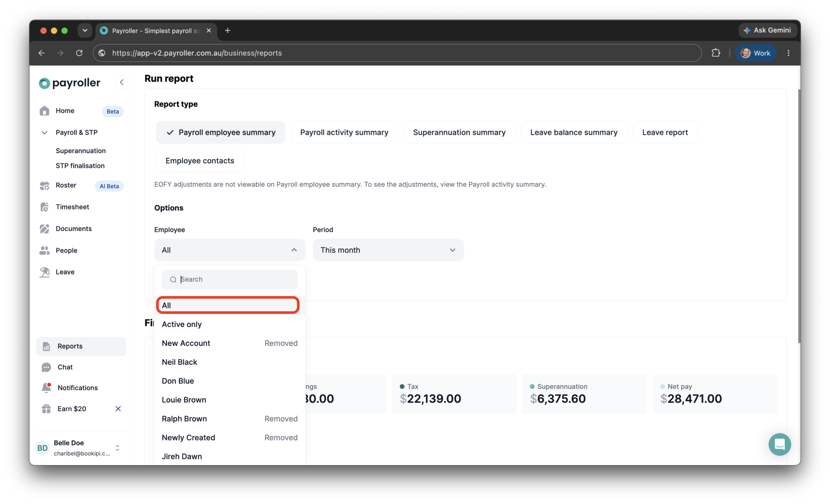Select the Leave report type
Image resolution: width=830 pixels, height=504 pixels.
(665, 132)
